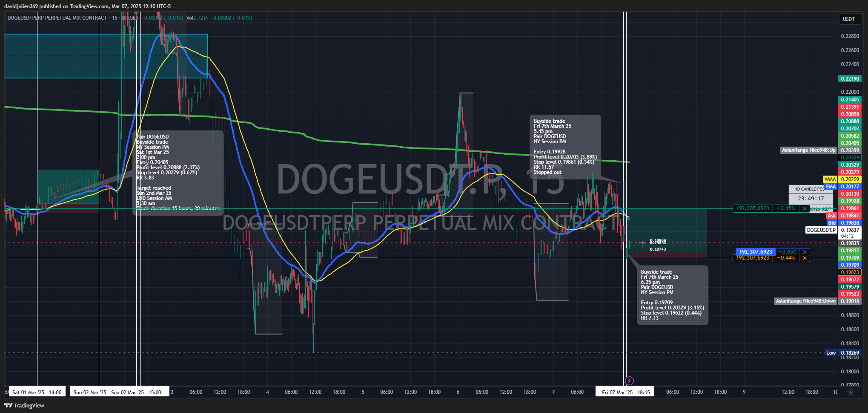
Task: Click the yellow 0.20209 WMA value
Action: pyautogui.click(x=850, y=179)
